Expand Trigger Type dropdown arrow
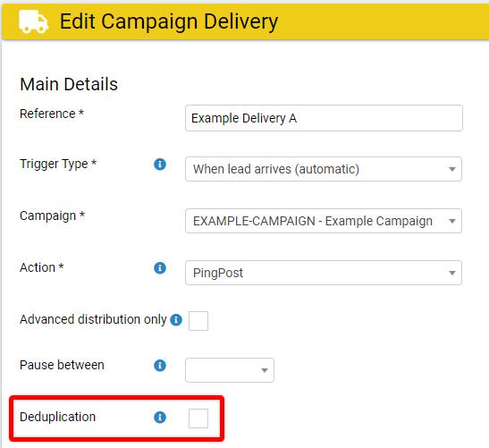 pyautogui.click(x=451, y=169)
